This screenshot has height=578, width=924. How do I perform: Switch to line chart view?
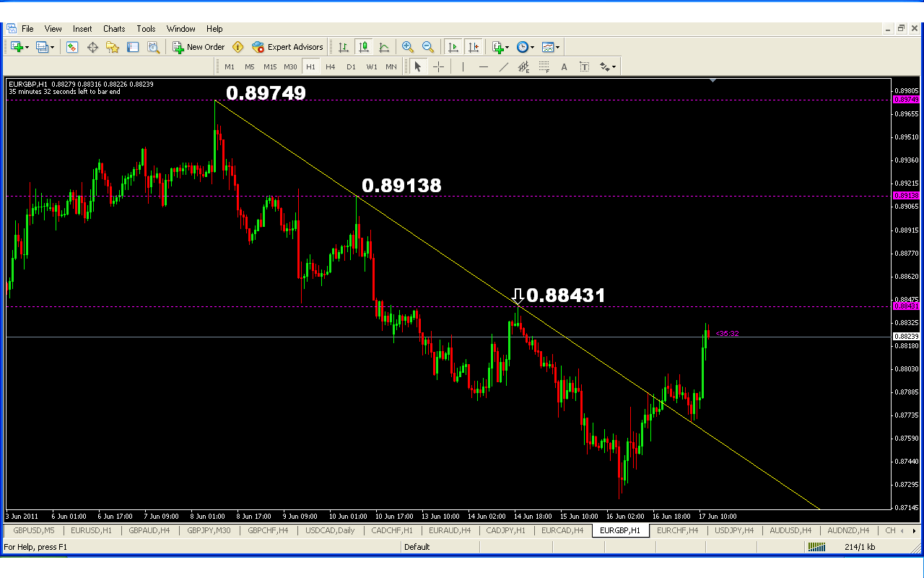coord(384,47)
